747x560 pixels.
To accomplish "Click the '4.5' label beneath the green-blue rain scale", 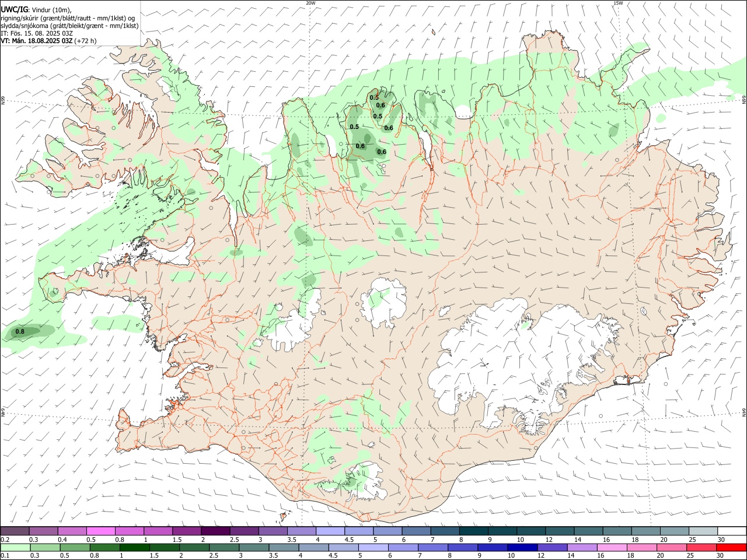I will [x=333, y=556].
